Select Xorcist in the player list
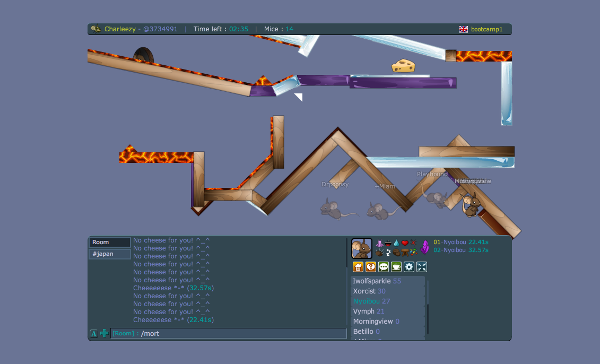The height and width of the screenshot is (364, 600). tap(388, 291)
